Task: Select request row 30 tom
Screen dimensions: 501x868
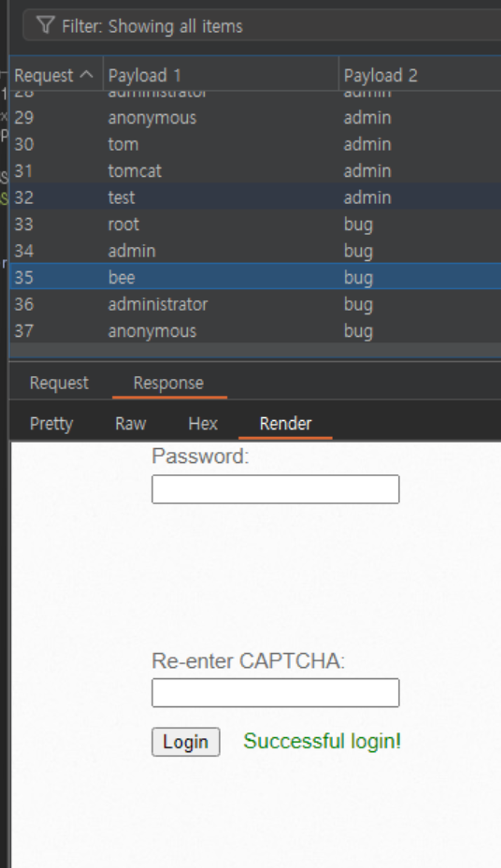Action: click(x=255, y=144)
